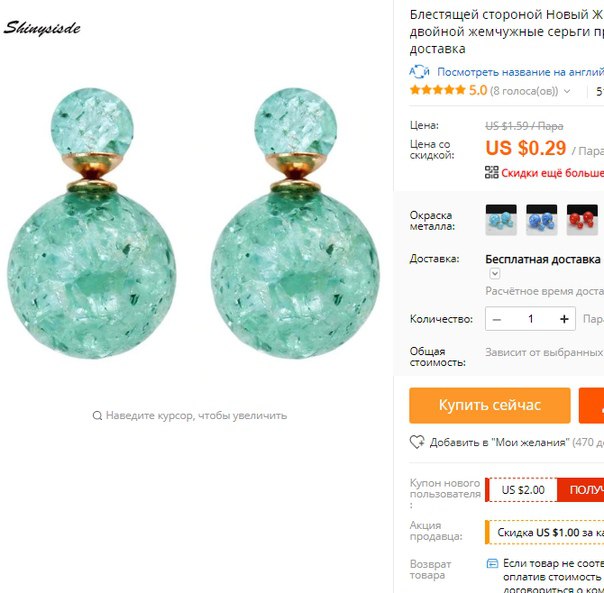The width and height of the screenshot is (604, 593).
Task: Click the orange star rating icons
Action: (438, 90)
